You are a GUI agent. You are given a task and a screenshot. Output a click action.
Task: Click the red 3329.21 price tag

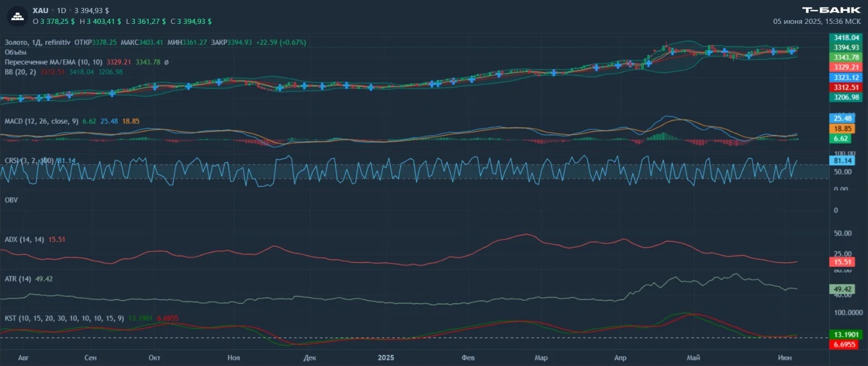(x=846, y=67)
